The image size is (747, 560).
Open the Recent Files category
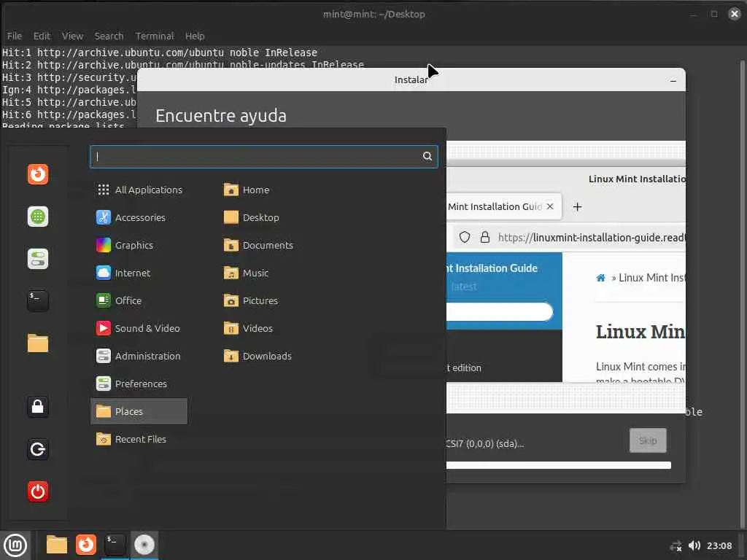tap(139, 439)
